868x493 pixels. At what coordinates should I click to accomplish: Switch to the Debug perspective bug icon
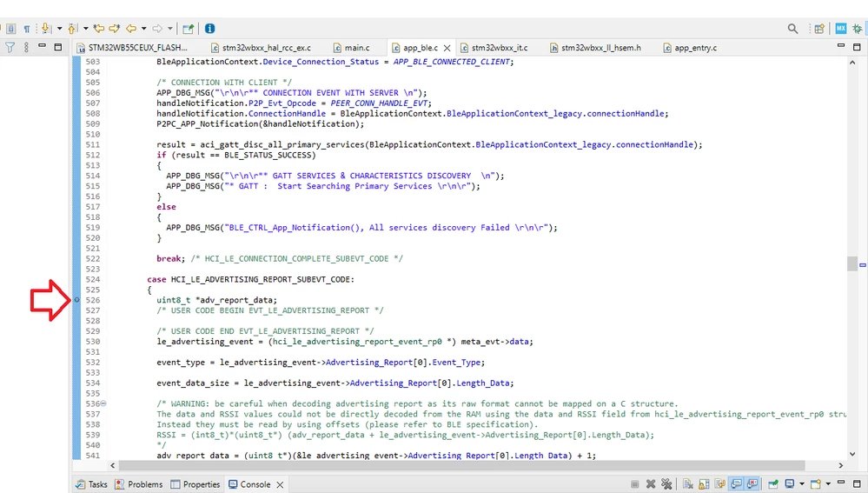(x=858, y=28)
